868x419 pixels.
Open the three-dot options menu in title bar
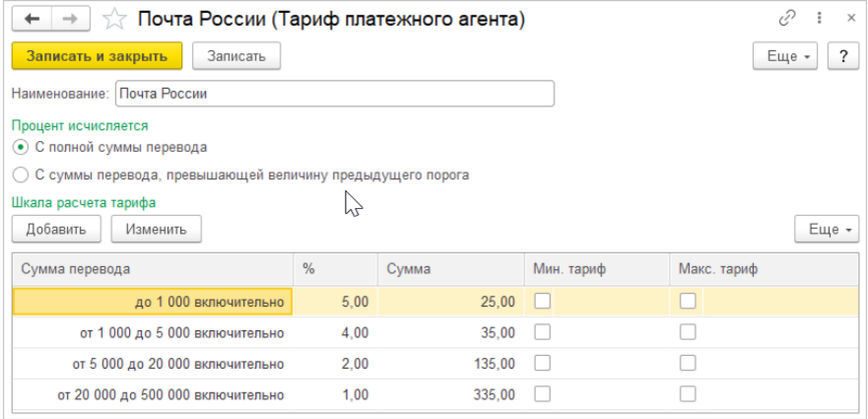(820, 19)
